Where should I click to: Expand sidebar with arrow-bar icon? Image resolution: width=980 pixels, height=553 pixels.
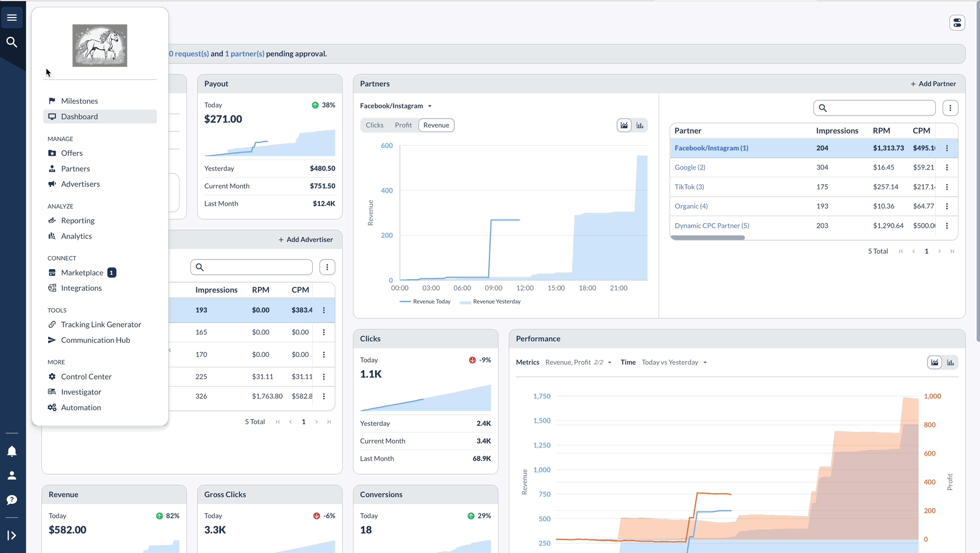click(x=12, y=535)
